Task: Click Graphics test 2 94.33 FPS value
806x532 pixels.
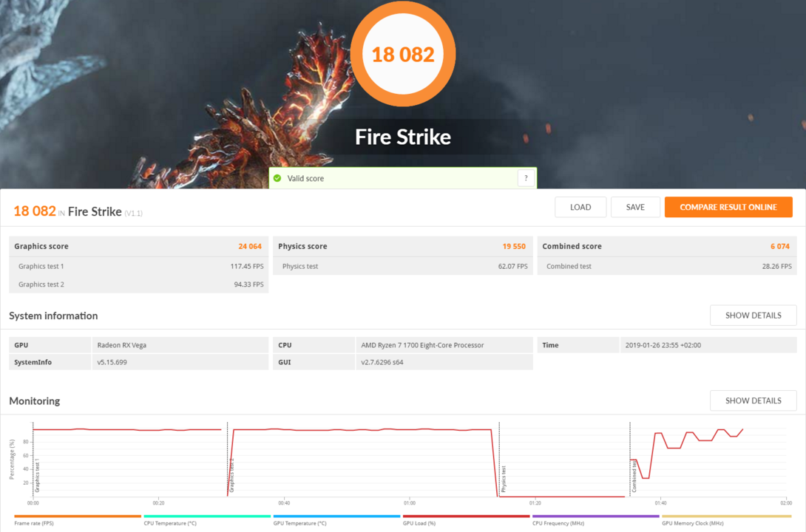Action: [x=248, y=284]
